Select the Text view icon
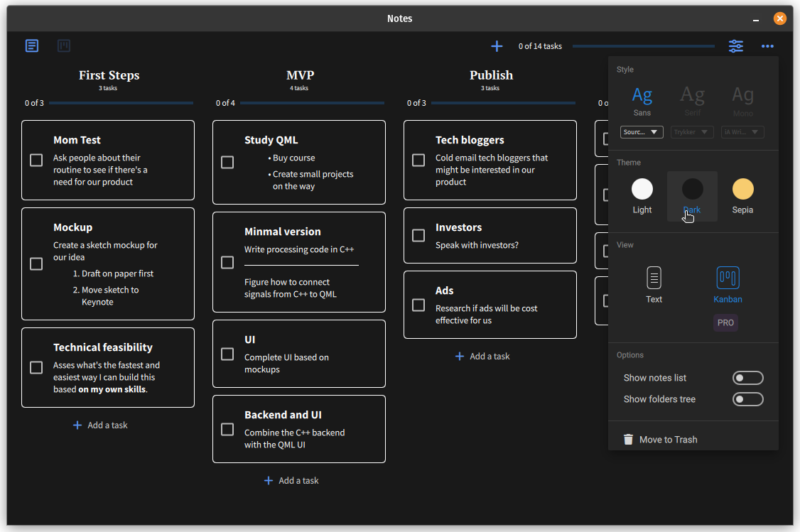The height and width of the screenshot is (532, 800). click(654, 278)
